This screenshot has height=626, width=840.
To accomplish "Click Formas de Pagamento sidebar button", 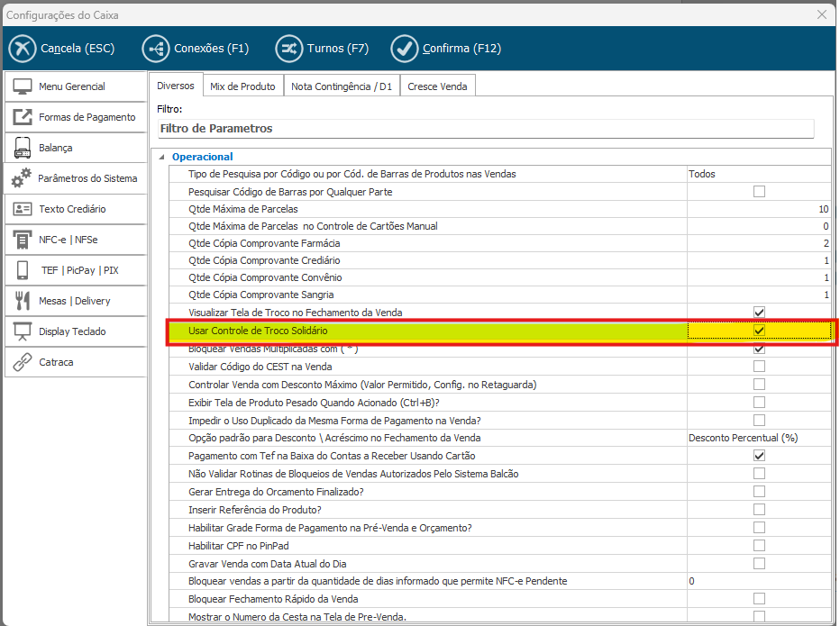I will [x=75, y=117].
